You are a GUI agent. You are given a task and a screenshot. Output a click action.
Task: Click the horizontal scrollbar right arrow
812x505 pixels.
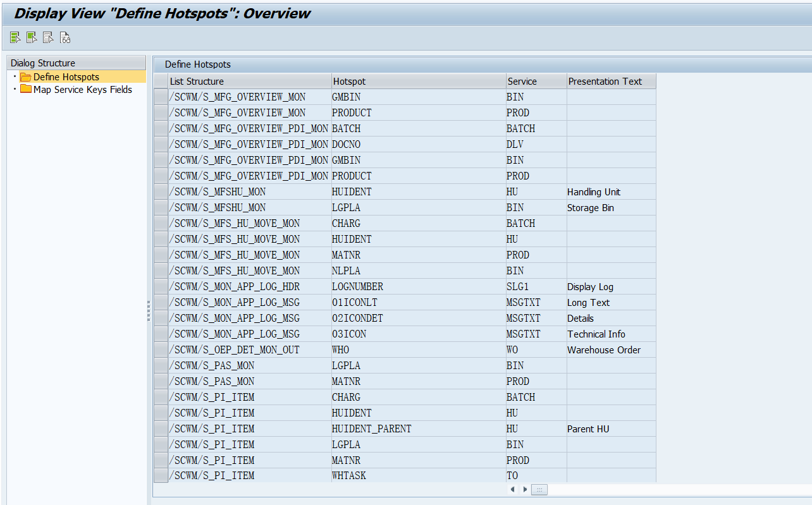click(525, 489)
